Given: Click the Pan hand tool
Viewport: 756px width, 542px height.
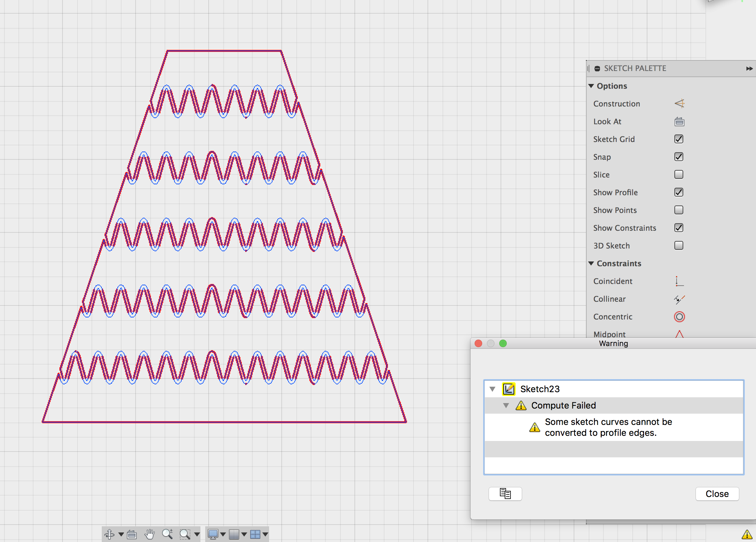Looking at the screenshot, I should pos(150,534).
